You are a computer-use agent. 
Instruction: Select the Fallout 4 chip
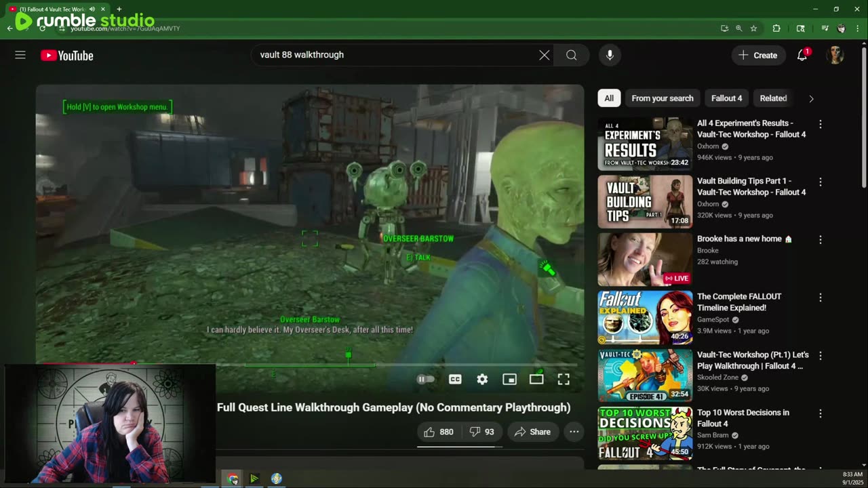tap(726, 98)
